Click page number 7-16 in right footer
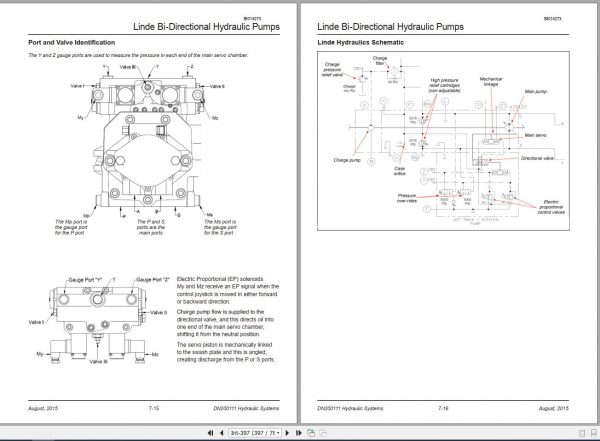The width and height of the screenshot is (600, 441). (x=443, y=408)
